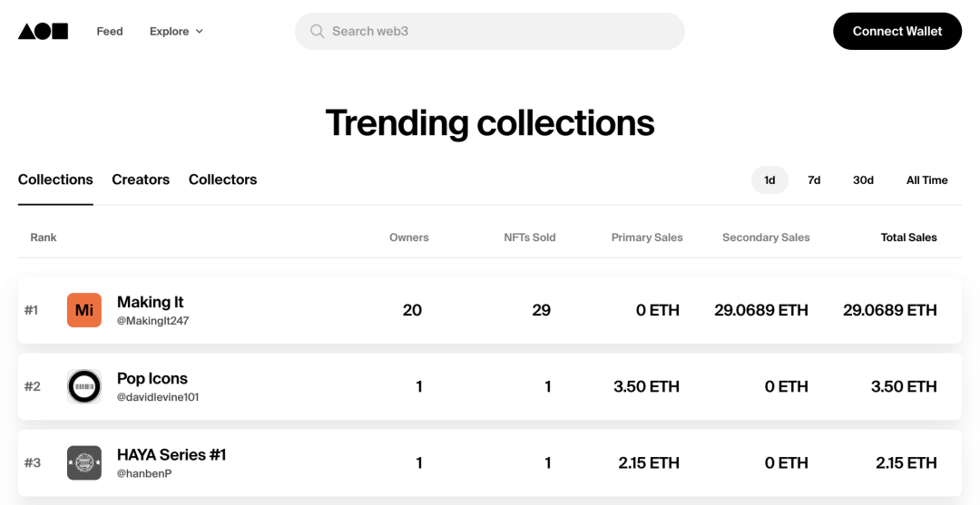Switch to the Creators tab
The height and width of the screenshot is (505, 980).
(x=141, y=180)
